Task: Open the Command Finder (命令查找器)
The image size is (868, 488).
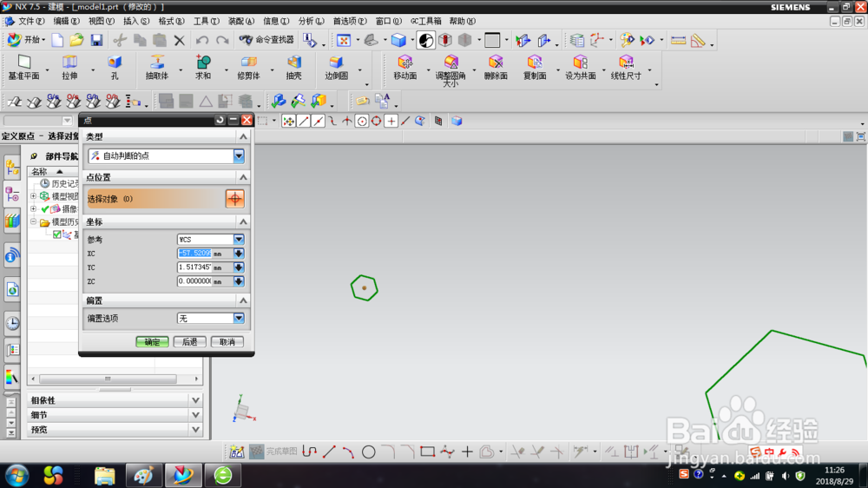Action: (266, 40)
